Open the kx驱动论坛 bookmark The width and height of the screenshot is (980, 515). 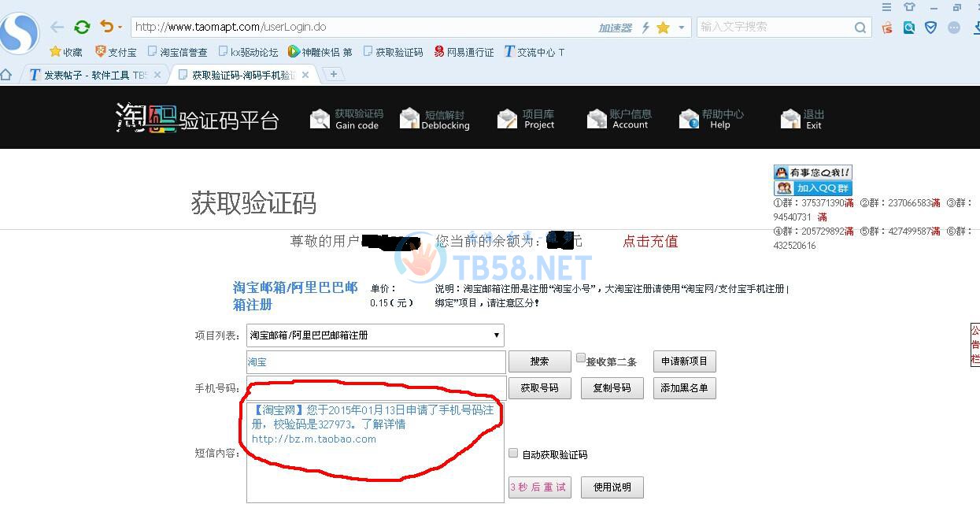[x=248, y=52]
